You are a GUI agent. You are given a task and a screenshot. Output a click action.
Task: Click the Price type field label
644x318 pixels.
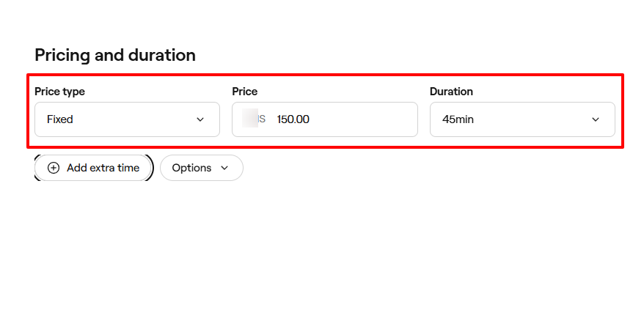pyautogui.click(x=60, y=92)
